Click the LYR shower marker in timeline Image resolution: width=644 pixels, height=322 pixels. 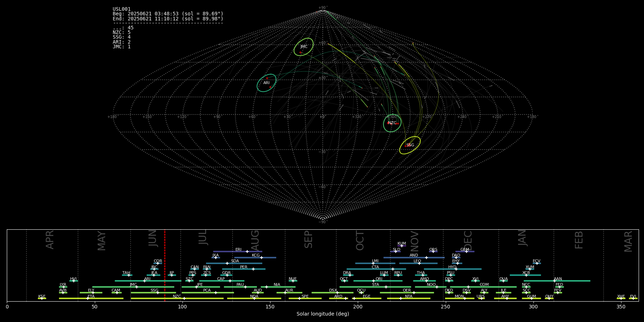click(64, 287)
